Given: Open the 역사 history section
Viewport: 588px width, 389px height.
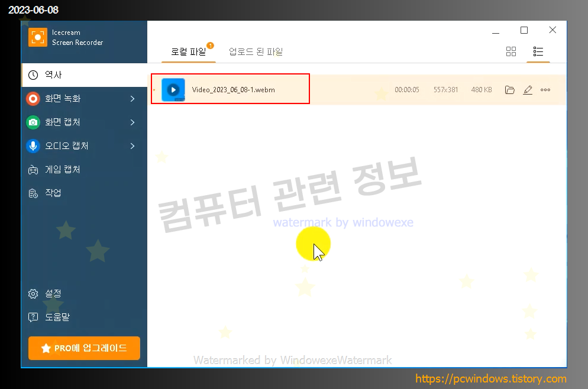Looking at the screenshot, I should (x=85, y=75).
